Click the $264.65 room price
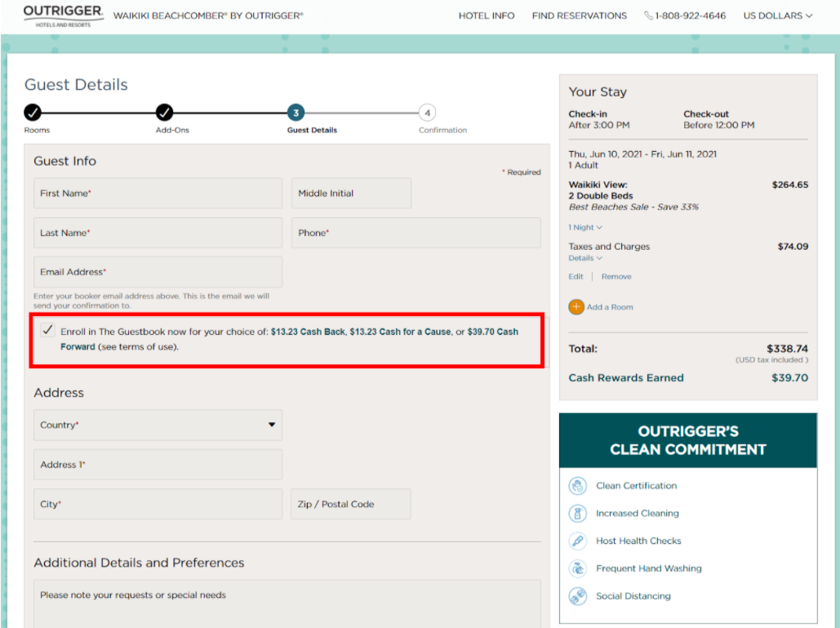Screen dimensions: 840x628 tap(789, 185)
